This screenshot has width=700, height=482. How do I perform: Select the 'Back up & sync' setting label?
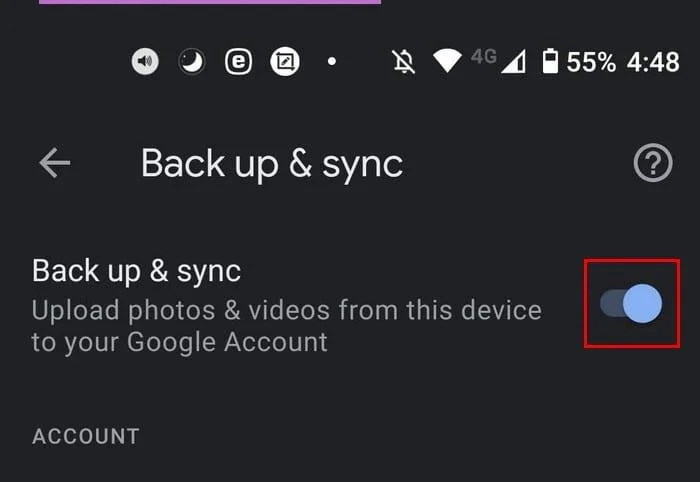point(137,270)
